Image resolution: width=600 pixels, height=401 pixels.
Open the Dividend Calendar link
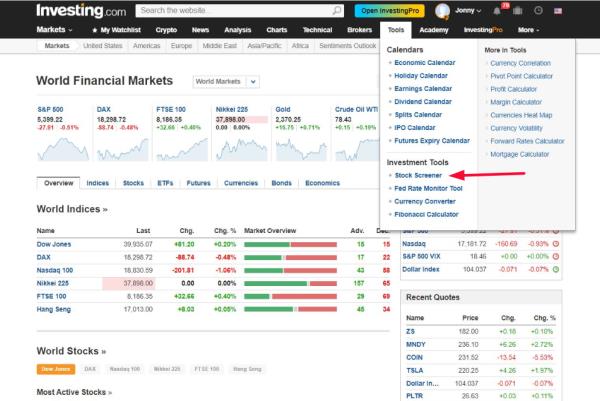click(x=423, y=101)
